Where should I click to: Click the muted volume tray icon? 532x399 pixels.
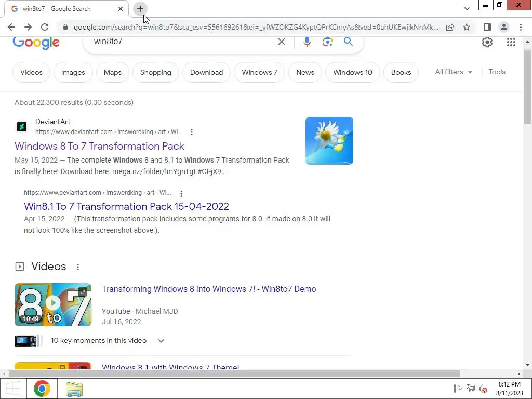483,389
